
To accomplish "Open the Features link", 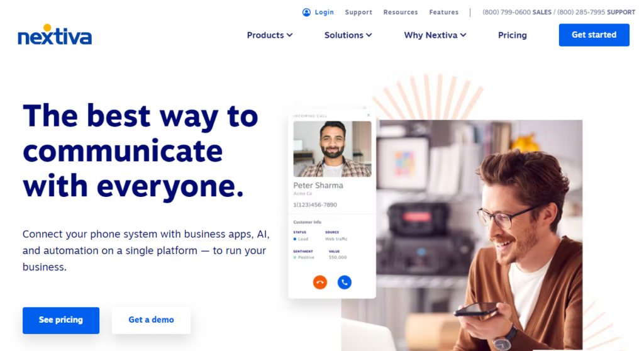I will point(443,13).
